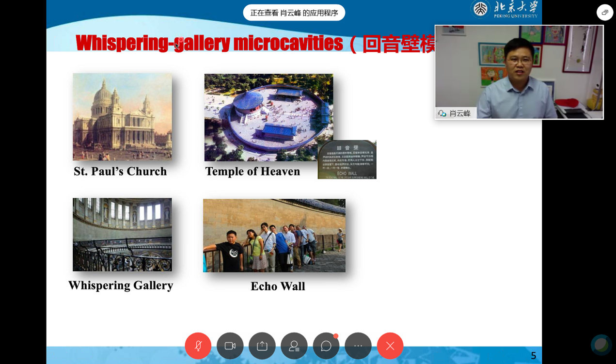Screen dimensions: 616x364
Task: Click the floating round icon at bottom right
Action: (601, 345)
